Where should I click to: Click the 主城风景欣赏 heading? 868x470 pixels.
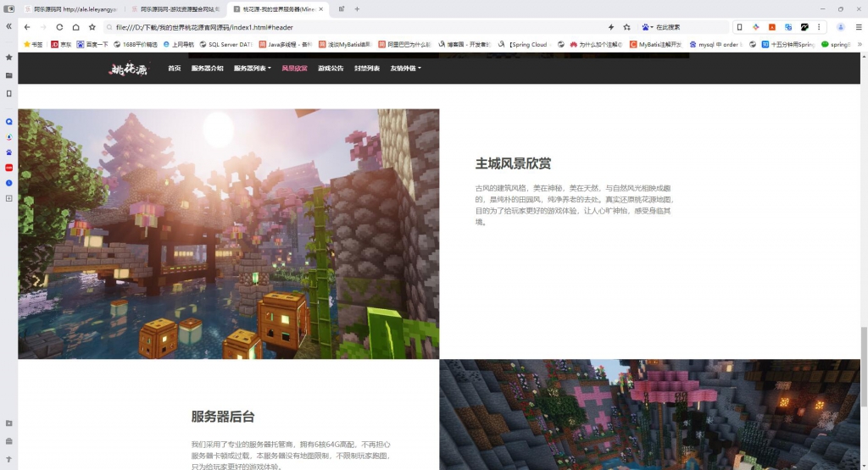click(x=513, y=163)
